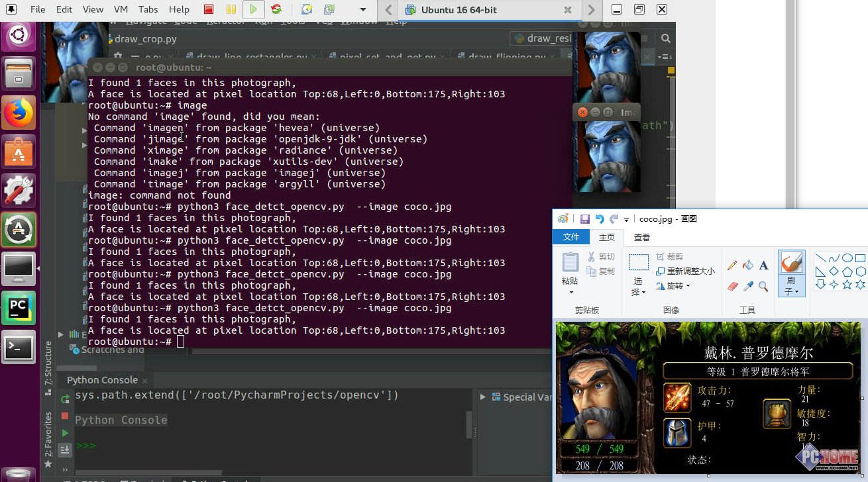868x482 pixels.
Task: Restart the VM using the red-green restart icon
Action: (x=276, y=9)
